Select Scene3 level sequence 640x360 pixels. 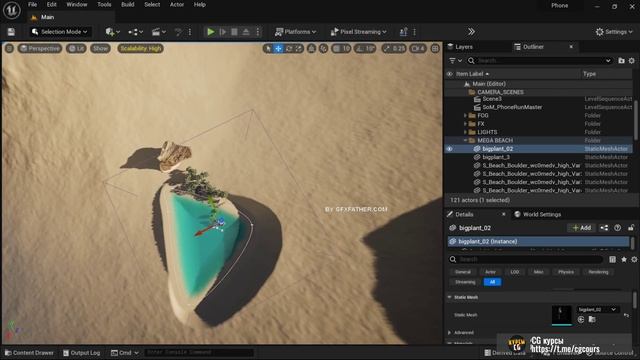click(x=492, y=99)
